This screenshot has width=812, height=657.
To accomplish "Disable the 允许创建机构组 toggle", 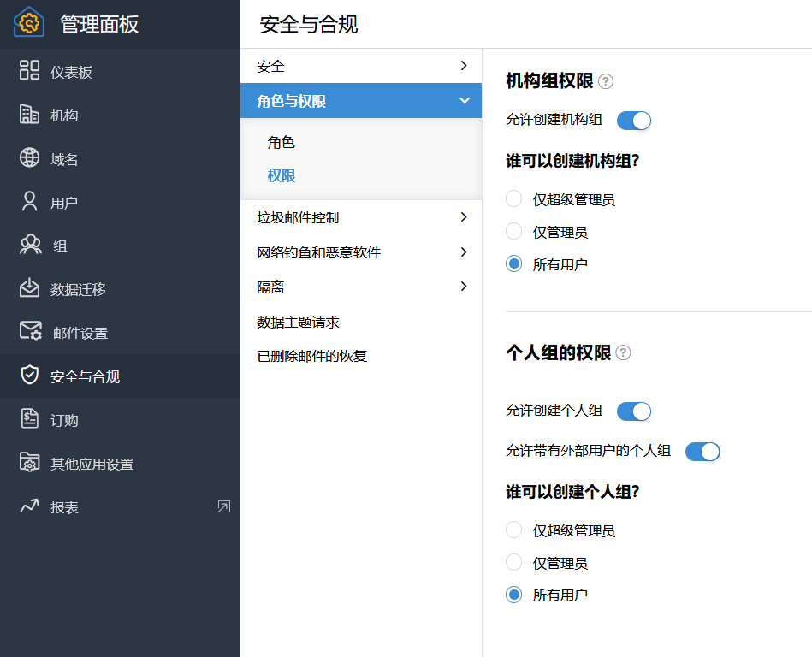I will pyautogui.click(x=634, y=121).
